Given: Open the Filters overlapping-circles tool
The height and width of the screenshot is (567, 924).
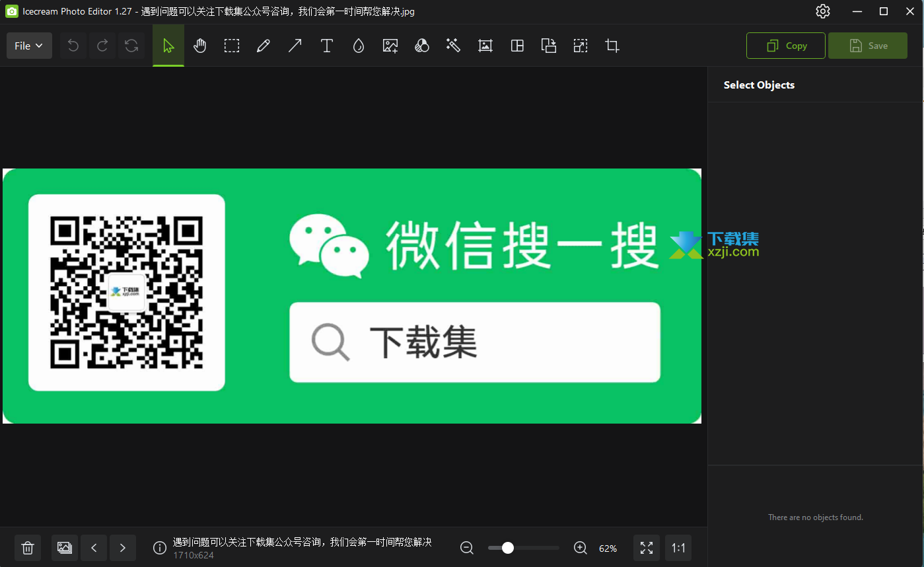Looking at the screenshot, I should 422,46.
